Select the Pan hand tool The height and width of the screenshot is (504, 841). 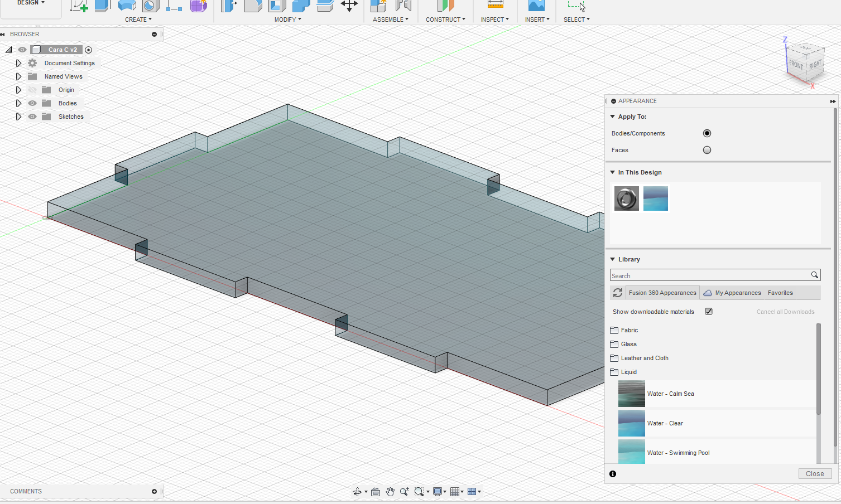click(x=390, y=492)
